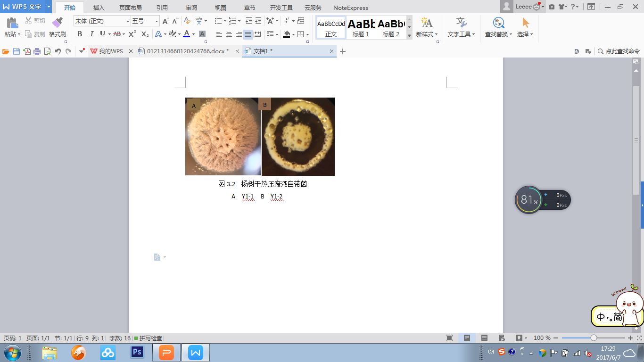Open the 页面布局 (Page Layout) ribbon tab
644x362 pixels.
tap(131, 8)
